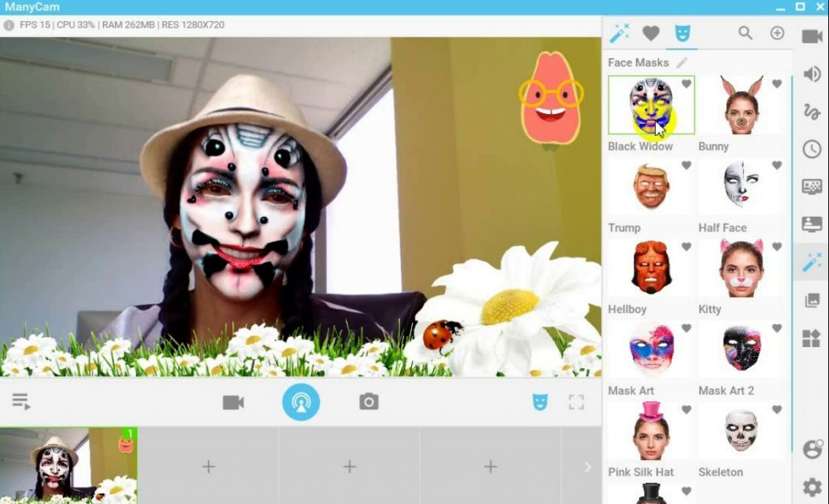The image size is (829, 504).
Task: Open audio settings from right sidebar
Action: (x=811, y=74)
